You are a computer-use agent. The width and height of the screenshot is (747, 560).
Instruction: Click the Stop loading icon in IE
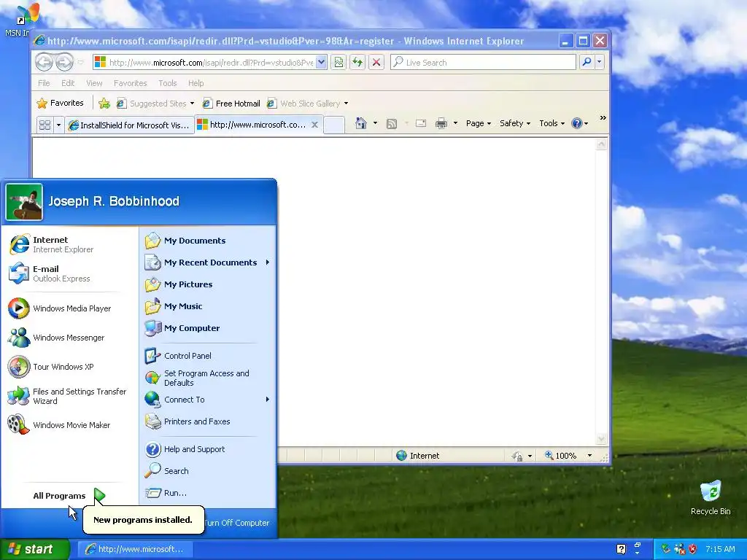point(376,62)
